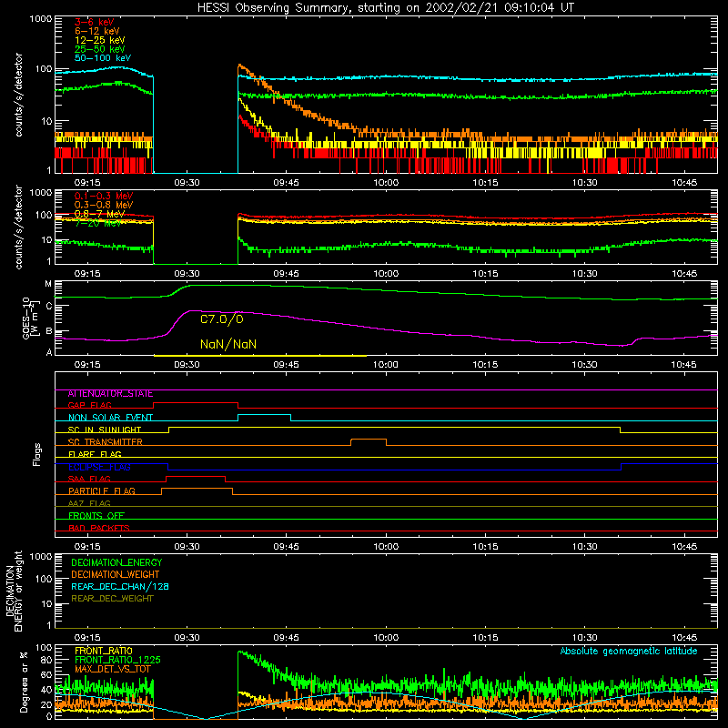Viewport: 728px width, 728px height.
Task: Select the SAA_FLAG label
Action: click(x=89, y=479)
